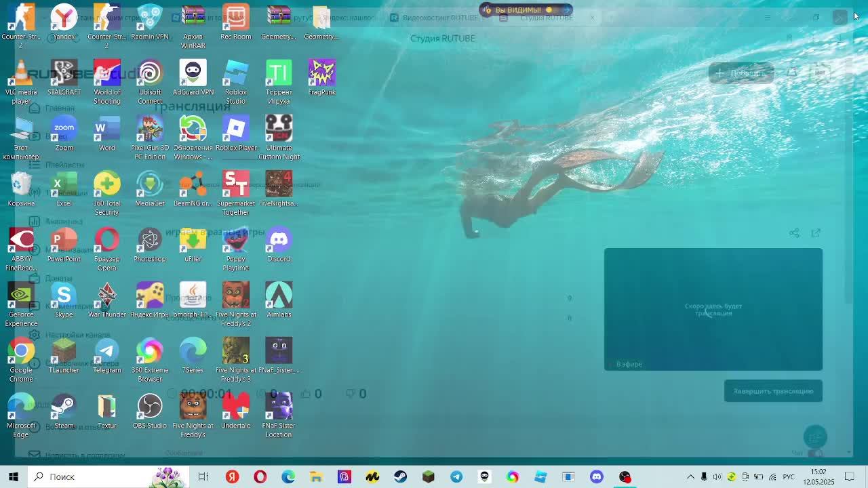Switch РУС keyboard language indicator
Image resolution: width=868 pixels, height=488 pixels.
point(789,476)
